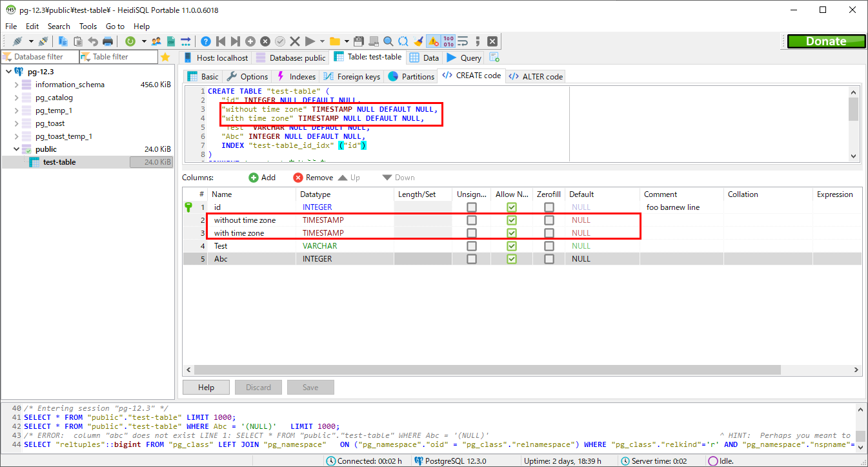This screenshot has height=467, width=868.
Task: Check Unsigned for the Test column
Action: point(471,245)
